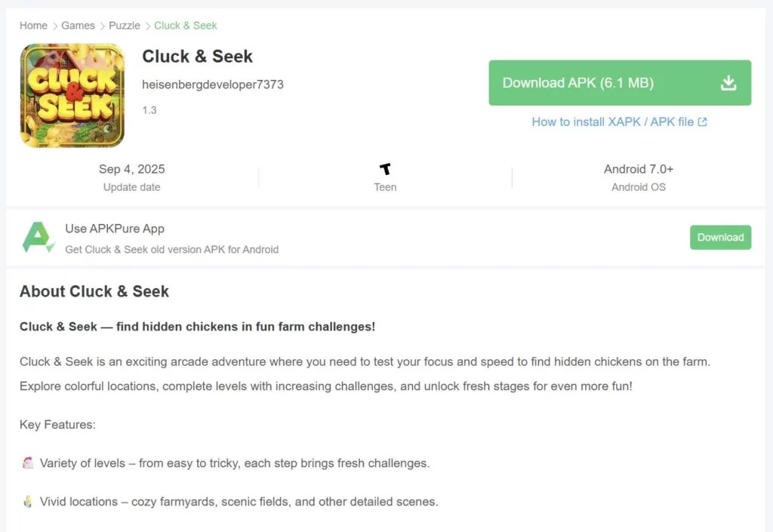The image size is (773, 532).
Task: Click the chicken emoji beside Variety of levels
Action: pos(28,463)
